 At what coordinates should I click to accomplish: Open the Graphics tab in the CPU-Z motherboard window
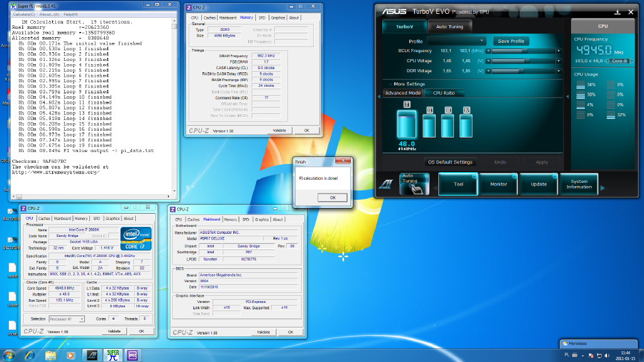point(262,219)
